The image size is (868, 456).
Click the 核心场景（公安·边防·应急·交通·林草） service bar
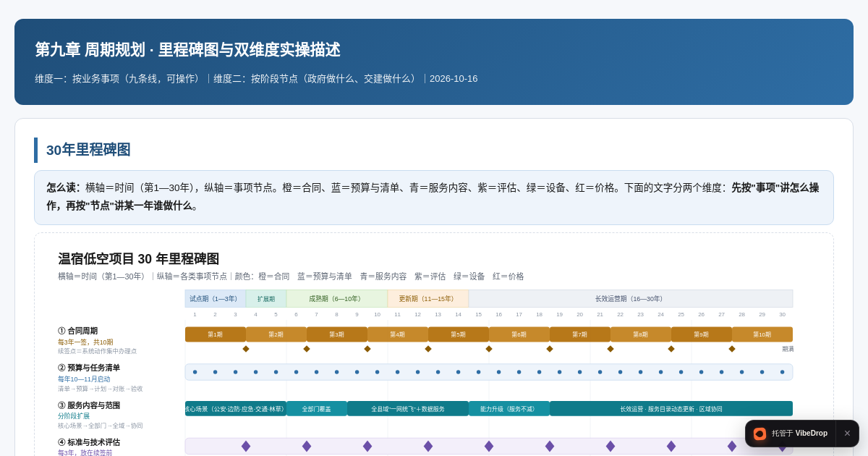click(x=236, y=409)
